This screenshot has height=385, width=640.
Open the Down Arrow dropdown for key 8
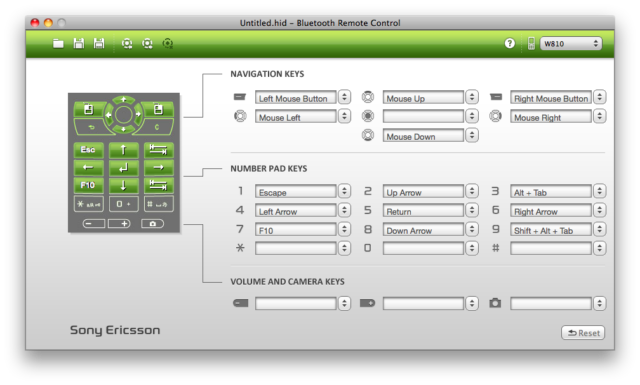pos(472,230)
